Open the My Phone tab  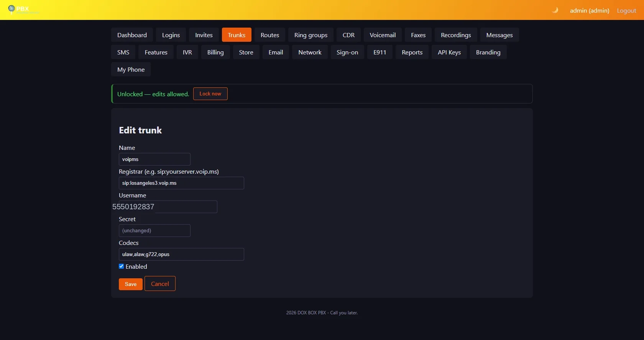point(131,69)
